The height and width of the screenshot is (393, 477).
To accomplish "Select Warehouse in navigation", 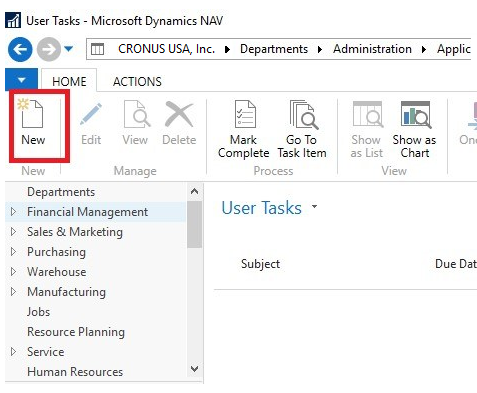I will click(56, 272).
